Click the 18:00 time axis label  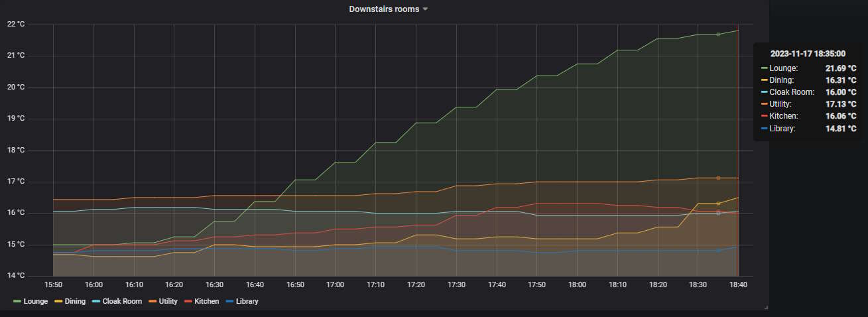point(576,285)
